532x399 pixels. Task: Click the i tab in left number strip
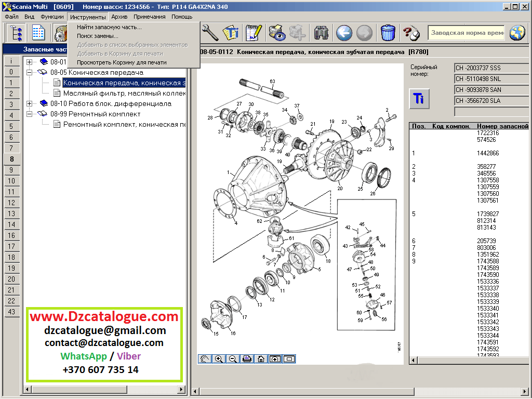pos(11,61)
